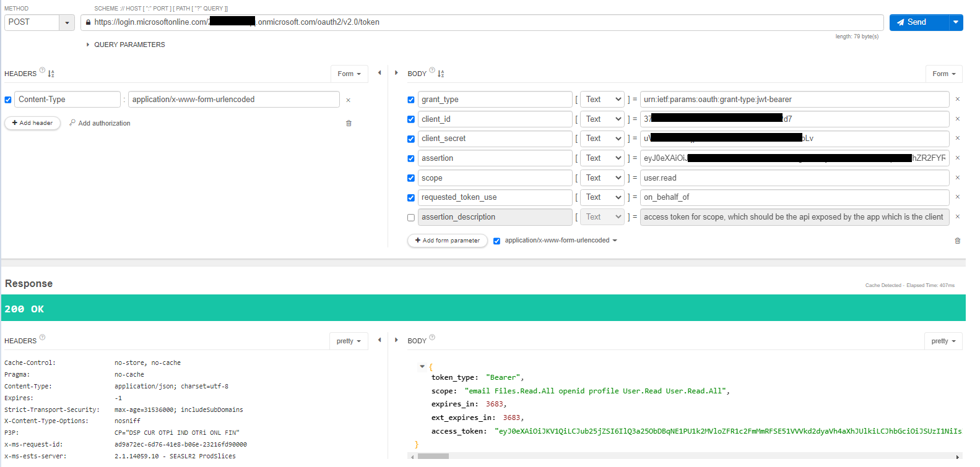Collapse the JSON response root object

[x=422, y=367]
